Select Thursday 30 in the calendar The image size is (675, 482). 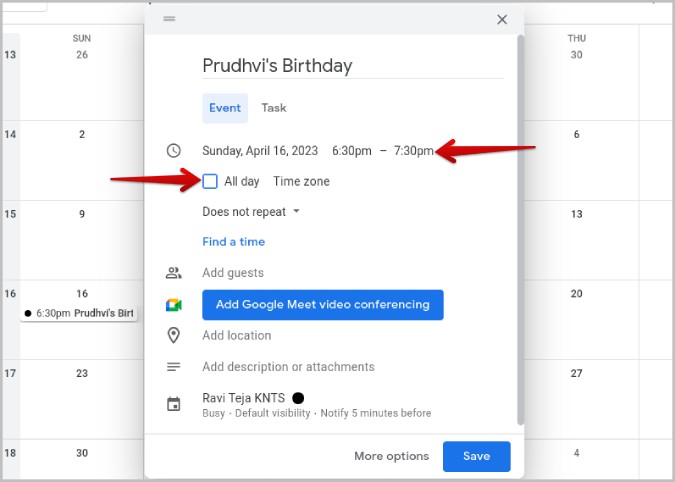576,55
